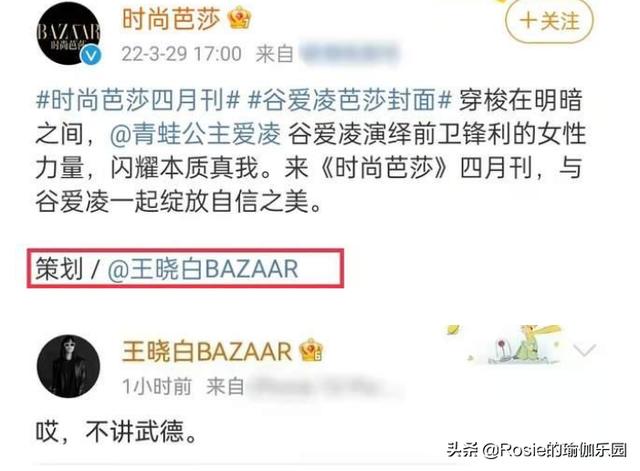Click the 哎，不讲武德。 post text
The width and height of the screenshot is (640, 471).
(x=117, y=431)
